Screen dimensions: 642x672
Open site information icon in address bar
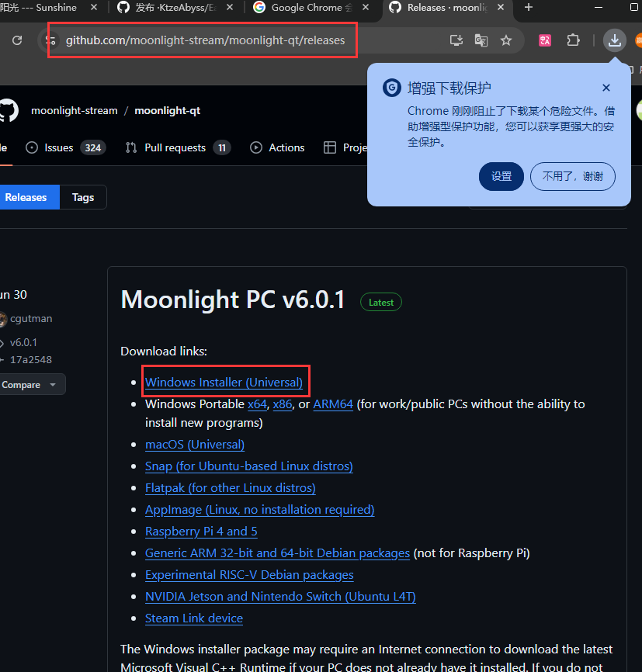click(x=50, y=40)
